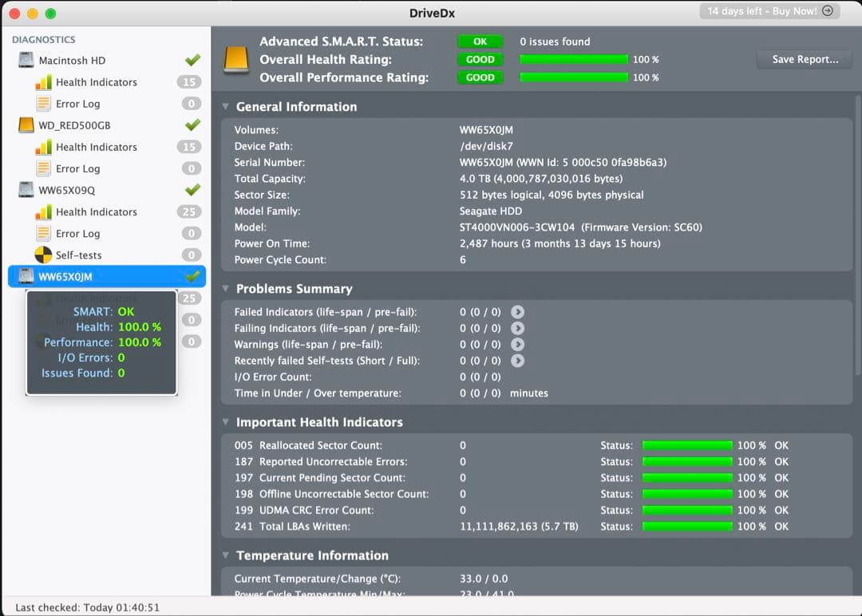Show details for Failing Indicators arrow
Image resolution: width=862 pixels, height=616 pixels.
coord(517,328)
